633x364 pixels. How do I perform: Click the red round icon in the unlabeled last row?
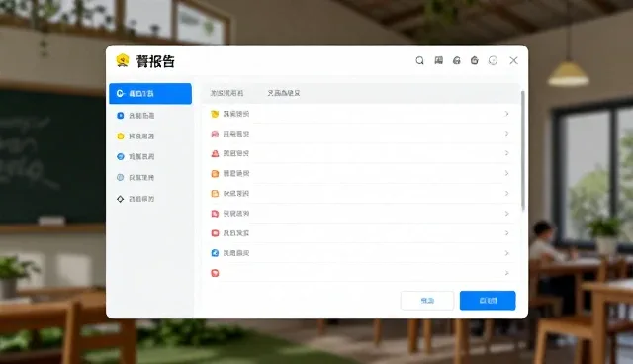[x=215, y=273]
